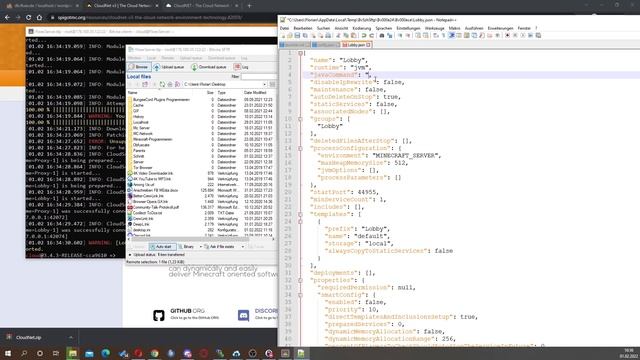Image resolution: width=640 pixels, height=360 pixels.
Task: Click the green refresh icon under Local files
Action: coord(162,84)
